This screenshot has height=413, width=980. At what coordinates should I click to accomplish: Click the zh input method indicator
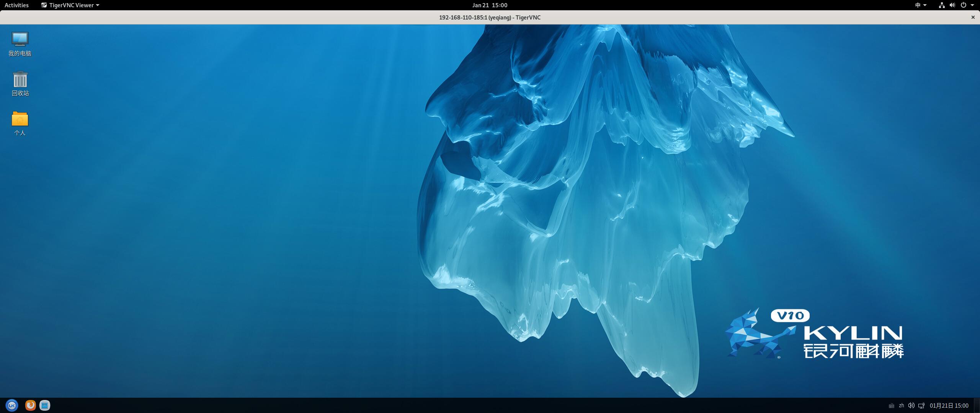(x=902, y=405)
